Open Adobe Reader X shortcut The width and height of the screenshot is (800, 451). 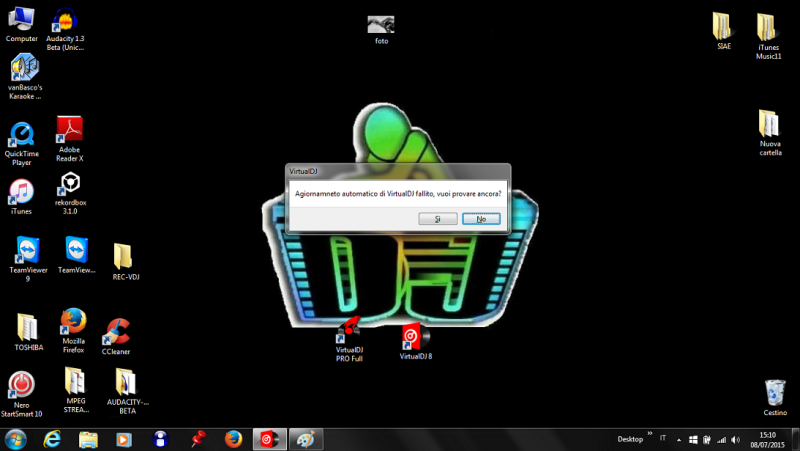pos(69,139)
